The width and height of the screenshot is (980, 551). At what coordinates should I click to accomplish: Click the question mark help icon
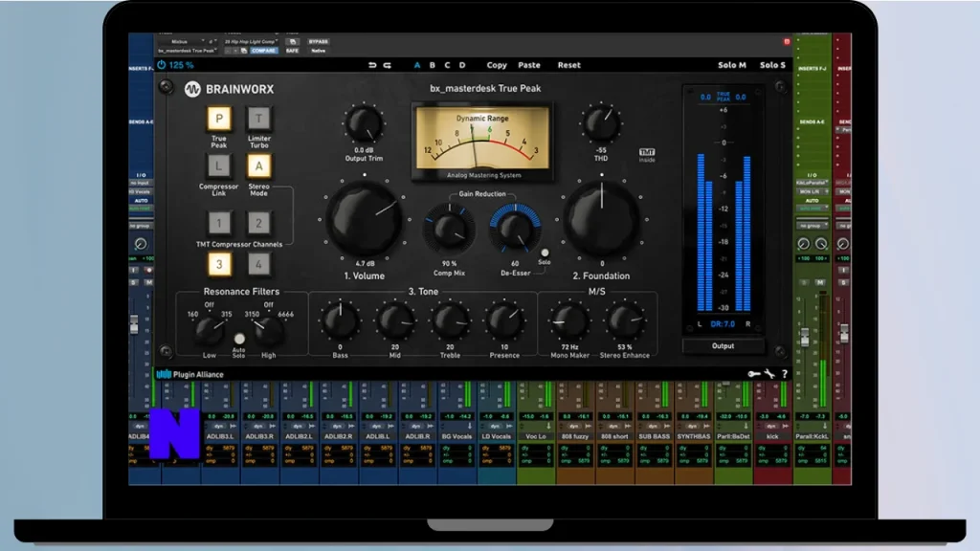click(785, 374)
